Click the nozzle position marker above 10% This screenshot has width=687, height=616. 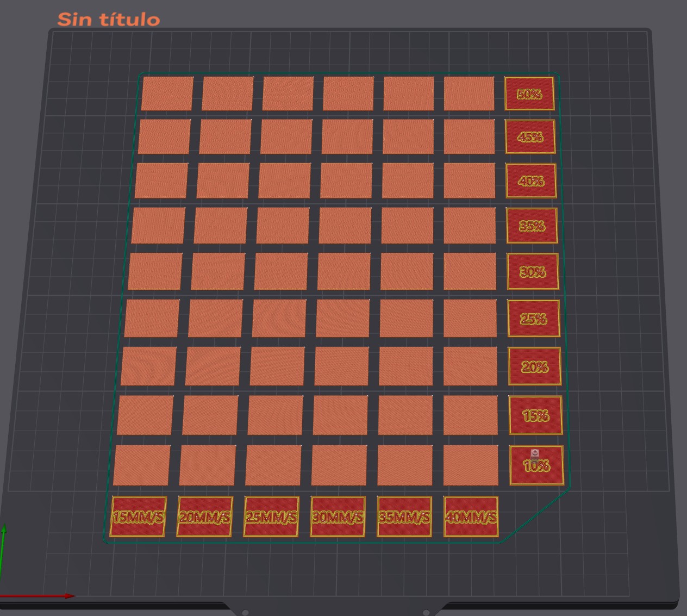535,453
